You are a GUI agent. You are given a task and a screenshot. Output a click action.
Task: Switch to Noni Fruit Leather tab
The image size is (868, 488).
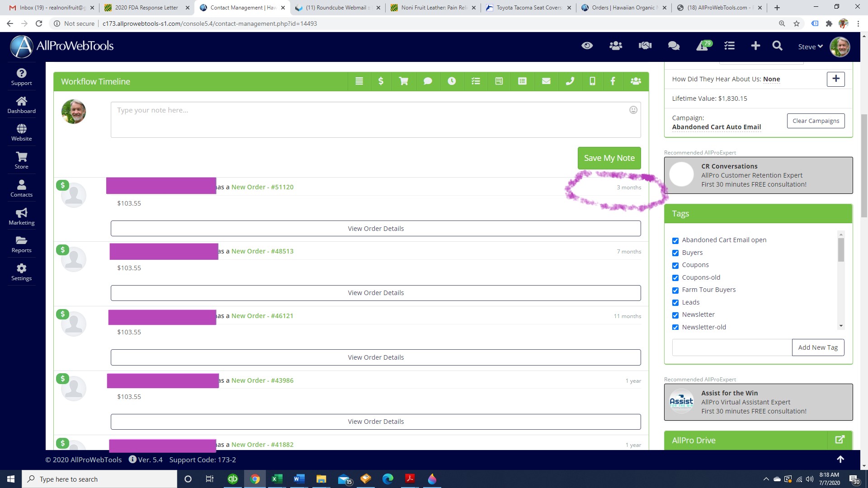coord(433,8)
